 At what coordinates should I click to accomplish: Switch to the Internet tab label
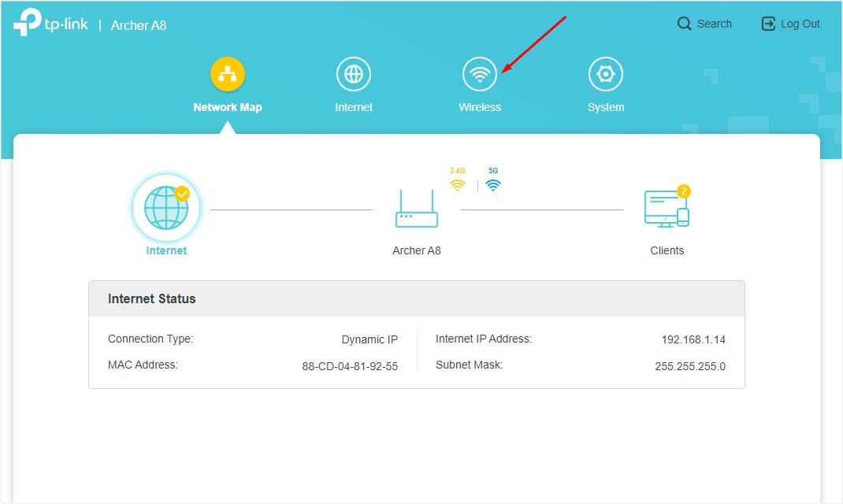point(353,107)
